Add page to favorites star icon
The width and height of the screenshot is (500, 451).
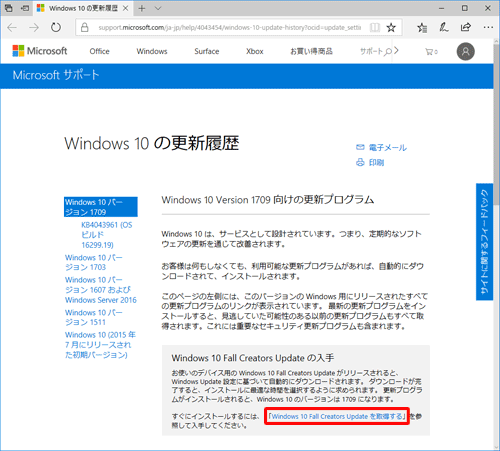tap(391, 27)
